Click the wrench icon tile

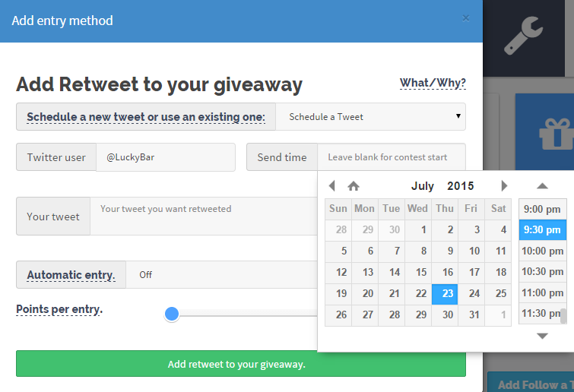[x=524, y=36]
